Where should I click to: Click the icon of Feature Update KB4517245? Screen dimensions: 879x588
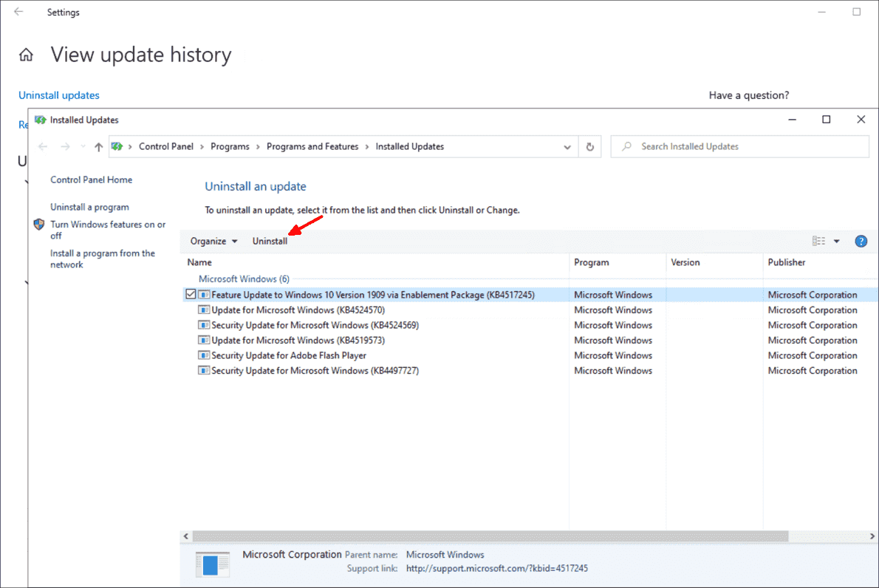pos(203,295)
